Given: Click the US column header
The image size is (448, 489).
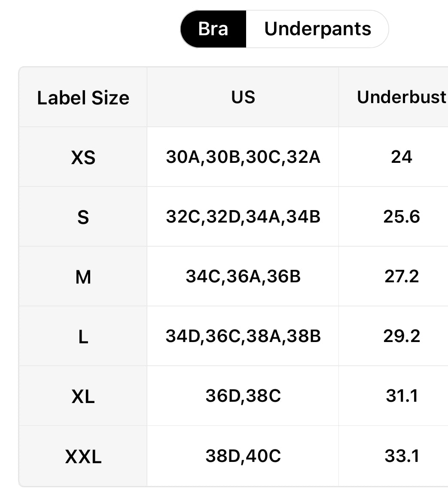Looking at the screenshot, I should pos(243,97).
